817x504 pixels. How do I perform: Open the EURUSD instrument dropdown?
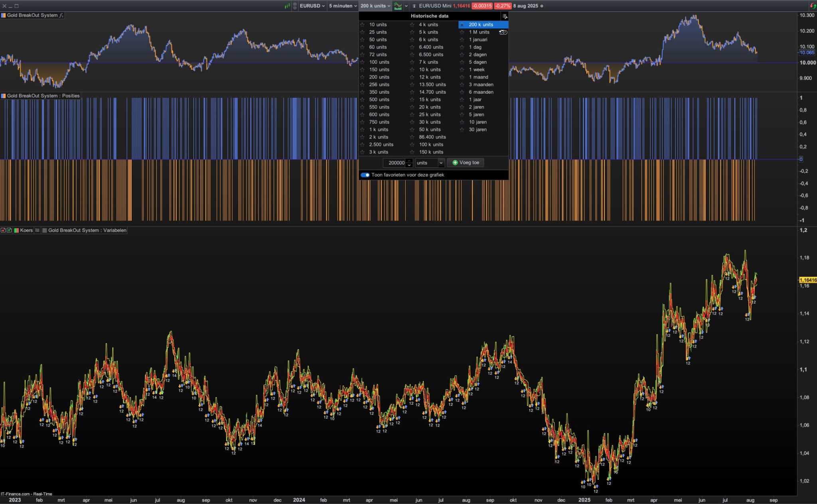click(312, 6)
